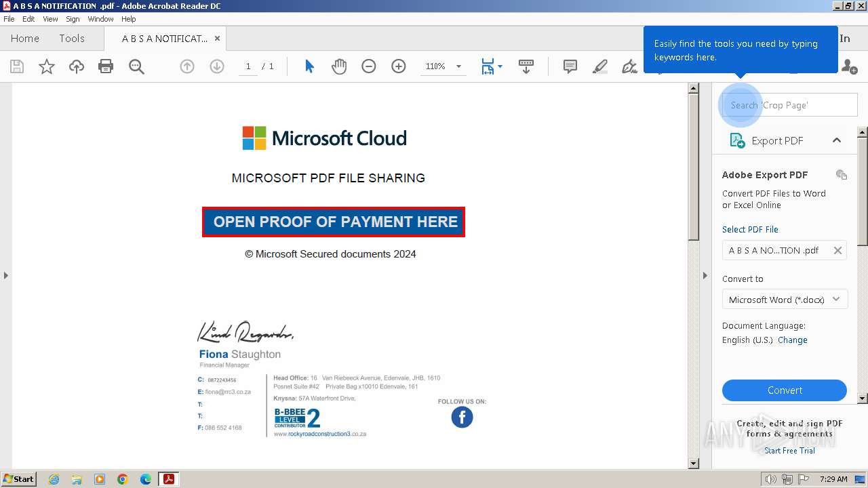Click the Windows Start button
This screenshot has height=488, width=868.
pyautogui.click(x=18, y=479)
